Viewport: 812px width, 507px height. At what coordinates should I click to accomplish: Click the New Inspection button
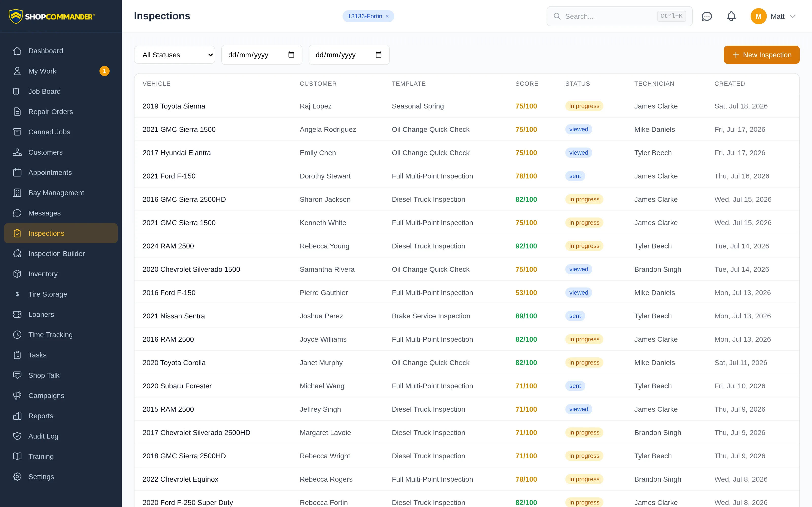761,55
